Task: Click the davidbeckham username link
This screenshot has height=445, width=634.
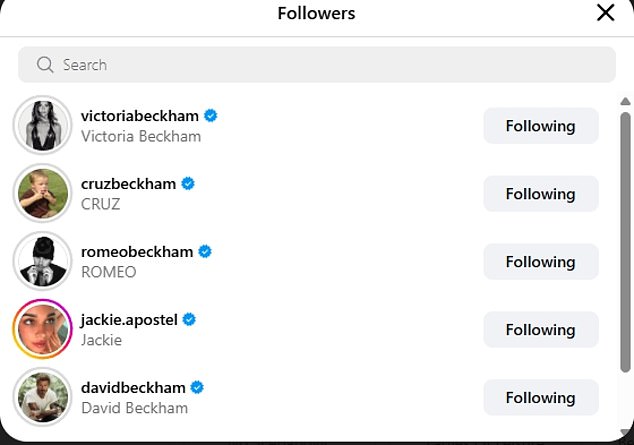Action: (132, 387)
